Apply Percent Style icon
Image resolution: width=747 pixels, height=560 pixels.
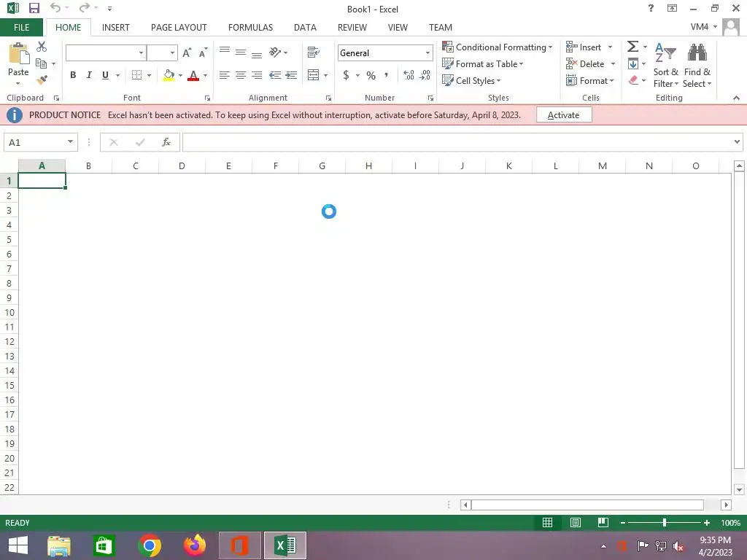(x=371, y=75)
